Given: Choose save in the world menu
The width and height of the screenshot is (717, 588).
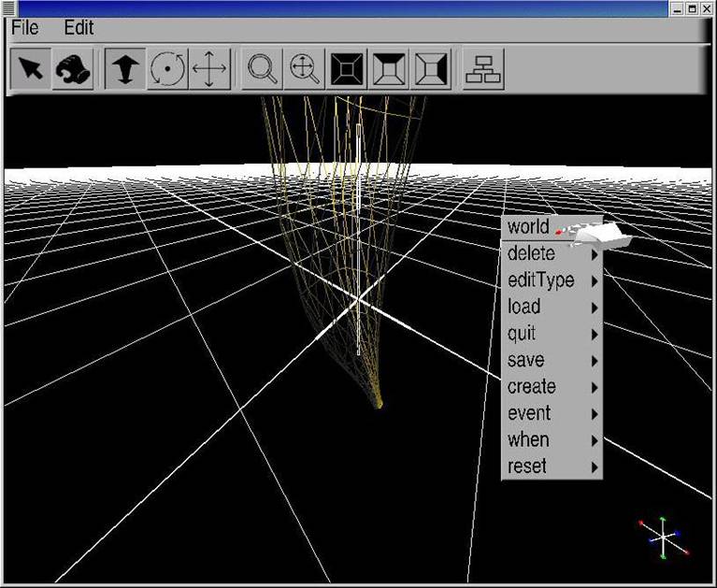Looking at the screenshot, I should [x=552, y=360].
